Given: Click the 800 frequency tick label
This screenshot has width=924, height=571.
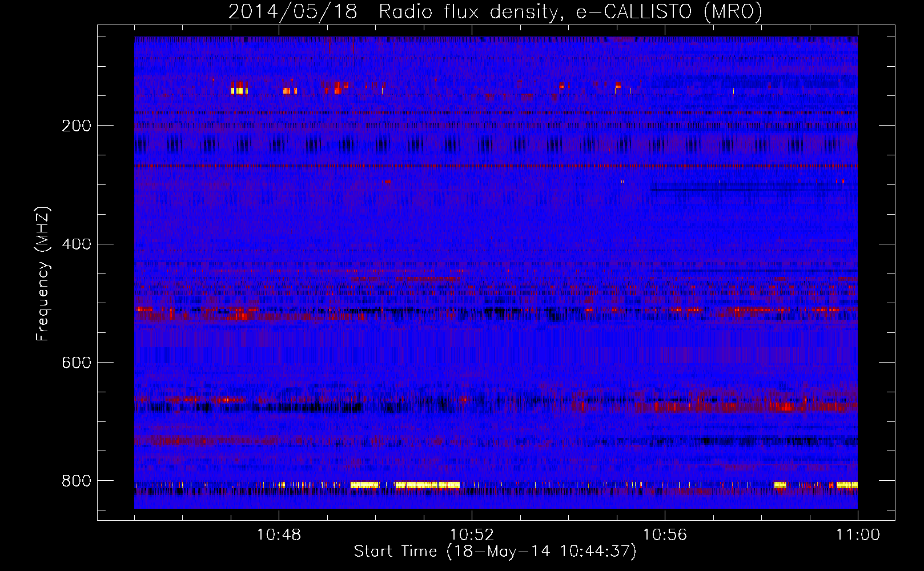Looking at the screenshot, I should (77, 481).
